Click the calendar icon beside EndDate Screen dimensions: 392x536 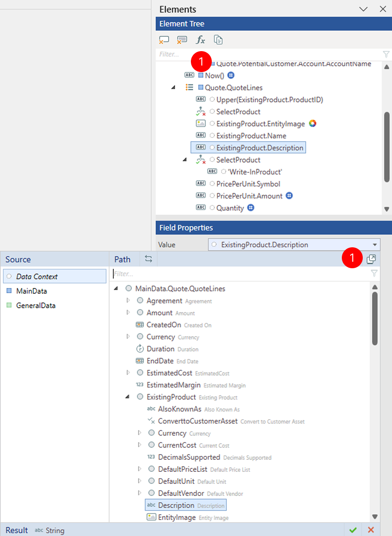pos(140,361)
